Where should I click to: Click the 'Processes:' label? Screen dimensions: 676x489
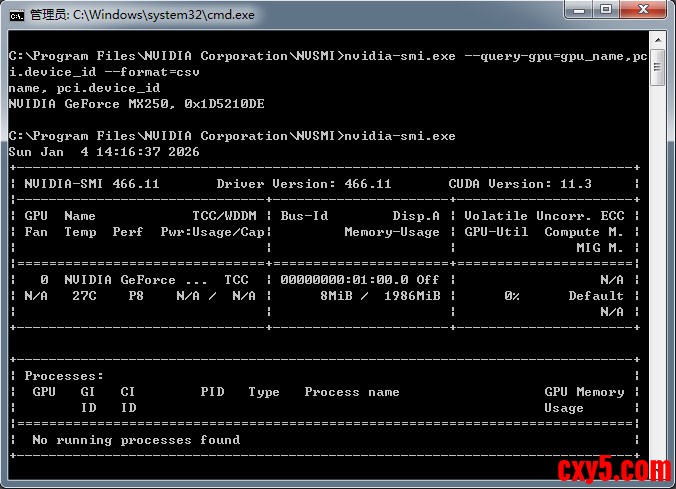(x=64, y=376)
